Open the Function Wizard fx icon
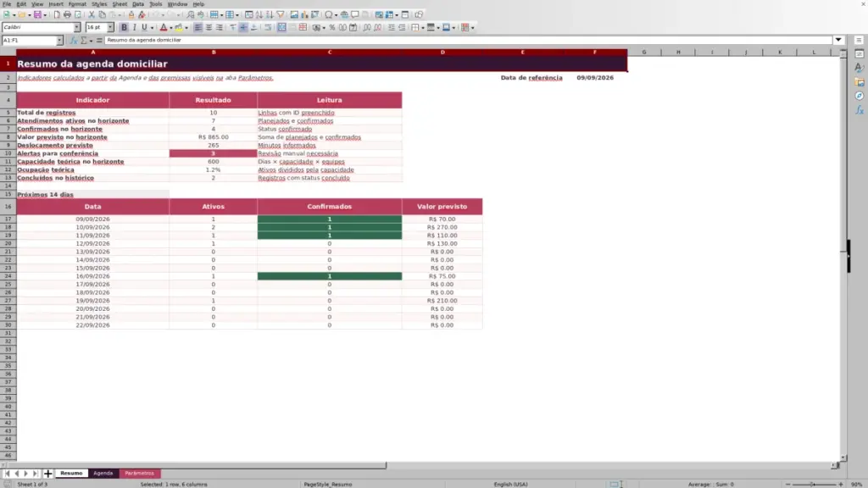This screenshot has height=488, width=868. click(x=73, y=41)
